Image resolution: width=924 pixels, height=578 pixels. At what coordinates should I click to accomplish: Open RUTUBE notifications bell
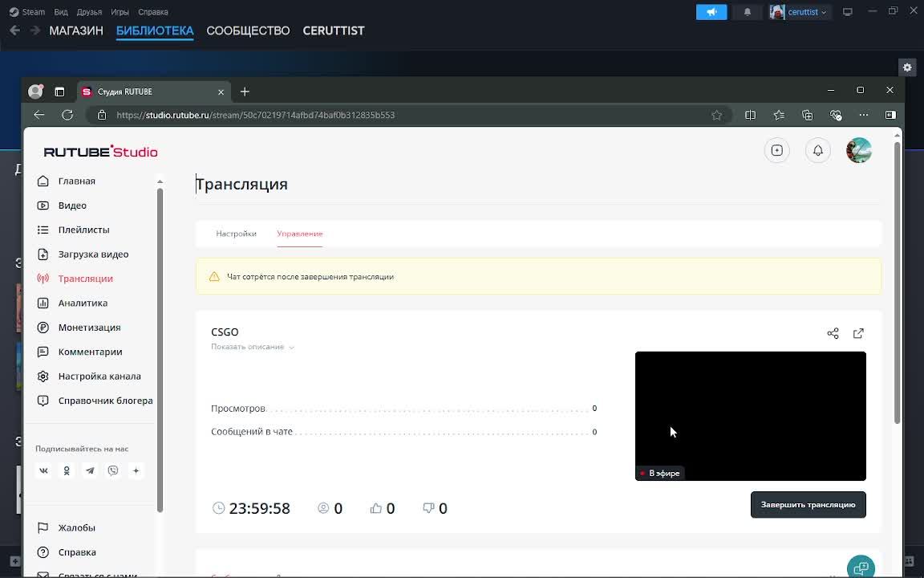tap(818, 150)
